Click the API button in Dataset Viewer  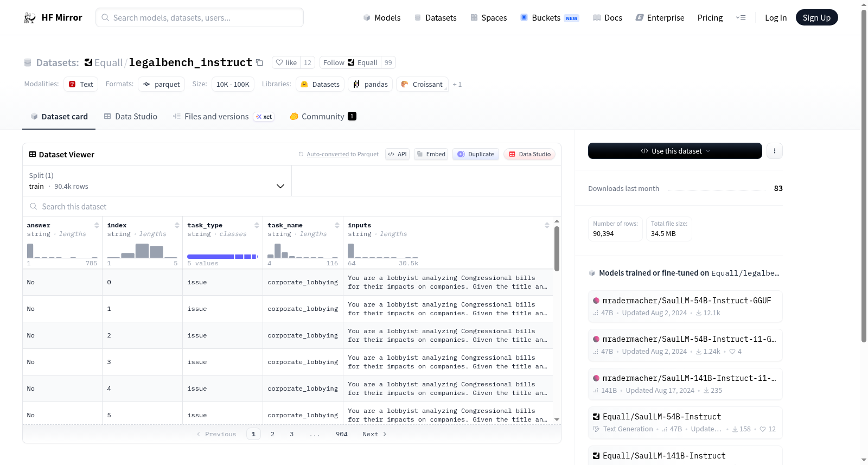click(397, 154)
